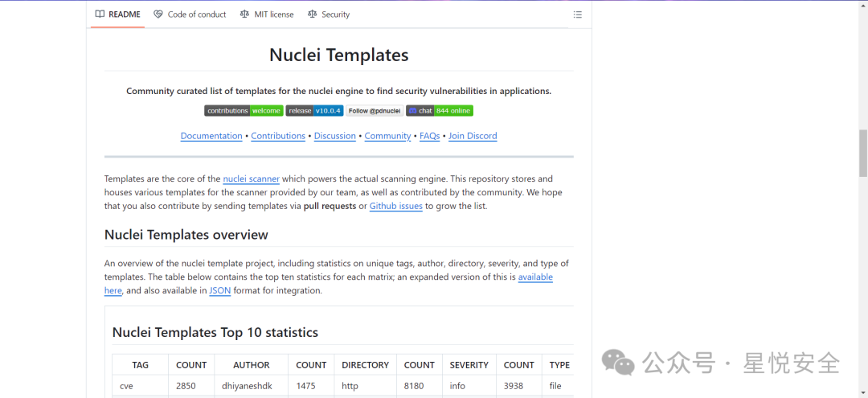Click the 2850 count cell
Viewport: 868px width, 398px height.
[x=191, y=385]
